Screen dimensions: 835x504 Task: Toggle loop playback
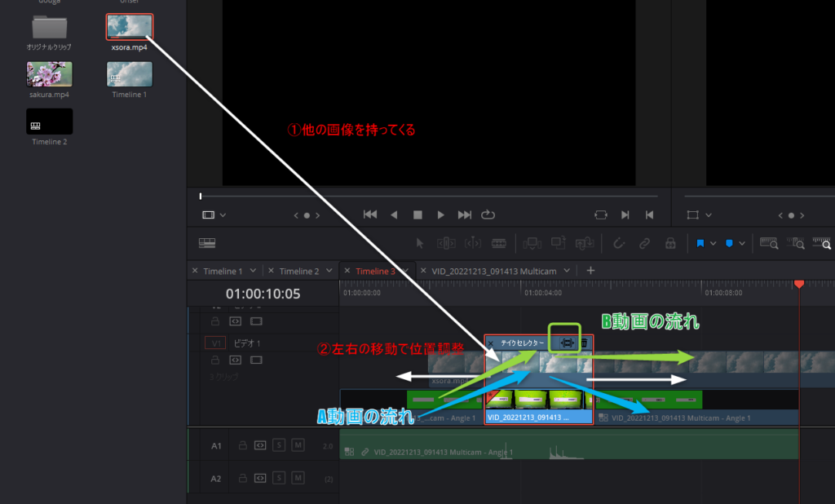pyautogui.click(x=488, y=214)
